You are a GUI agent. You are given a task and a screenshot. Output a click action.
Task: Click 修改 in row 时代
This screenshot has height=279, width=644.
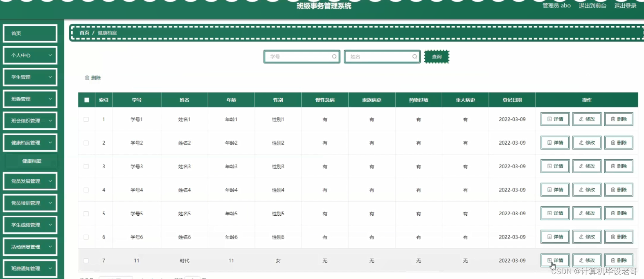[587, 261]
